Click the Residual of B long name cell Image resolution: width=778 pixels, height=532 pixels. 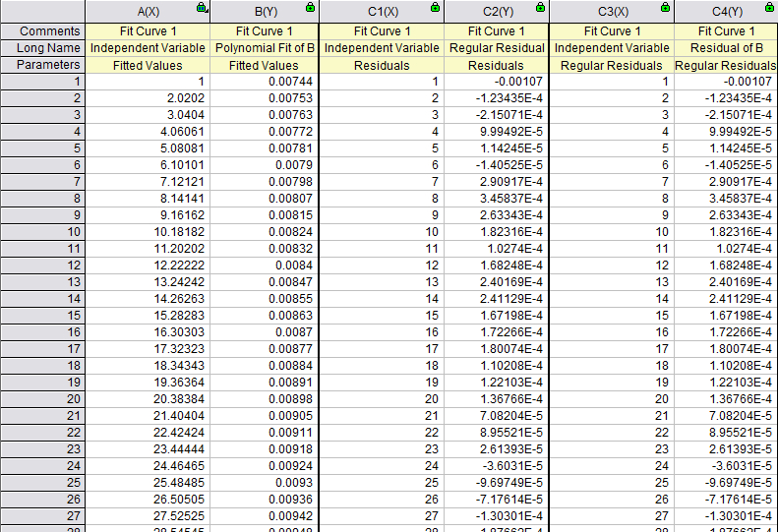tap(726, 48)
